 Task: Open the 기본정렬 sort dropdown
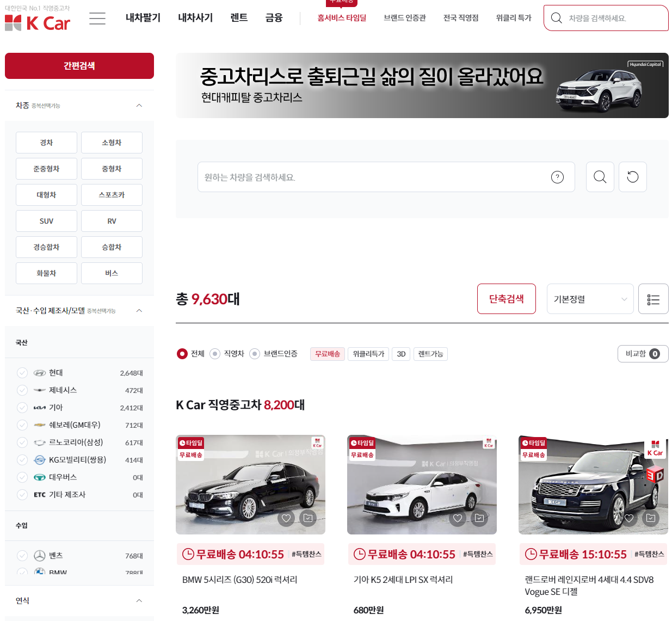tap(590, 298)
